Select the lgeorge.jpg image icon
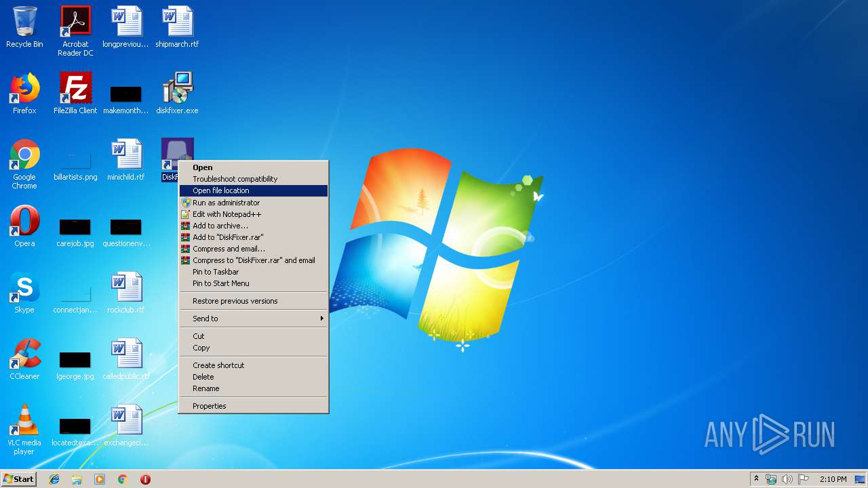Image resolution: width=868 pixels, height=488 pixels. coord(75,365)
